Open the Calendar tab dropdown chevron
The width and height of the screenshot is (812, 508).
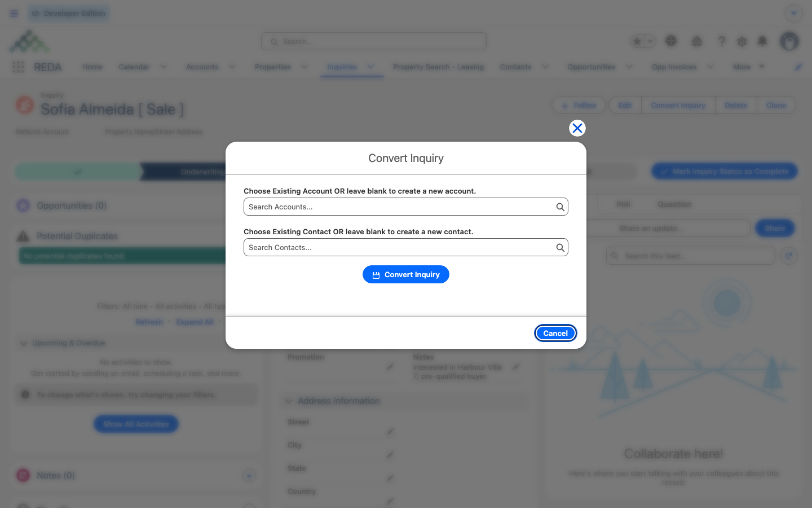(163, 67)
